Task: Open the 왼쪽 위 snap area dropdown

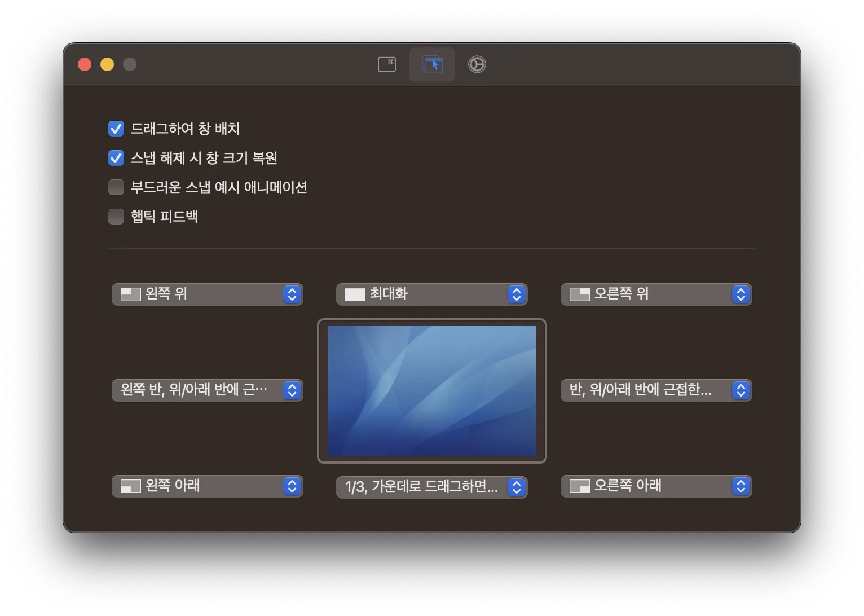Action: point(208,294)
